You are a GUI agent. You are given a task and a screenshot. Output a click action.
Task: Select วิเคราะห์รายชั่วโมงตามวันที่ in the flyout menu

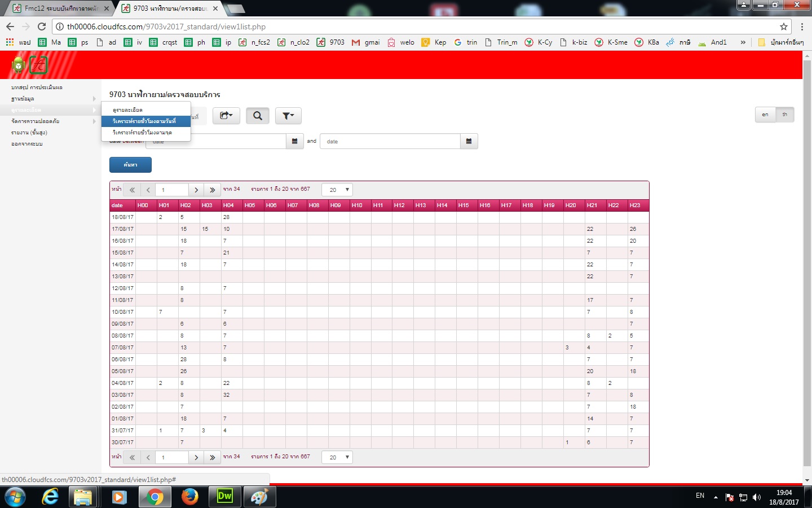pos(146,121)
